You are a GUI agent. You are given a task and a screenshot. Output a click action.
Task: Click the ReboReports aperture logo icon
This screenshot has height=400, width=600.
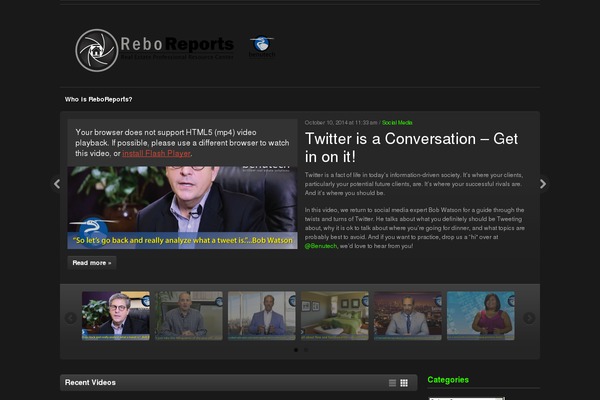click(x=97, y=50)
